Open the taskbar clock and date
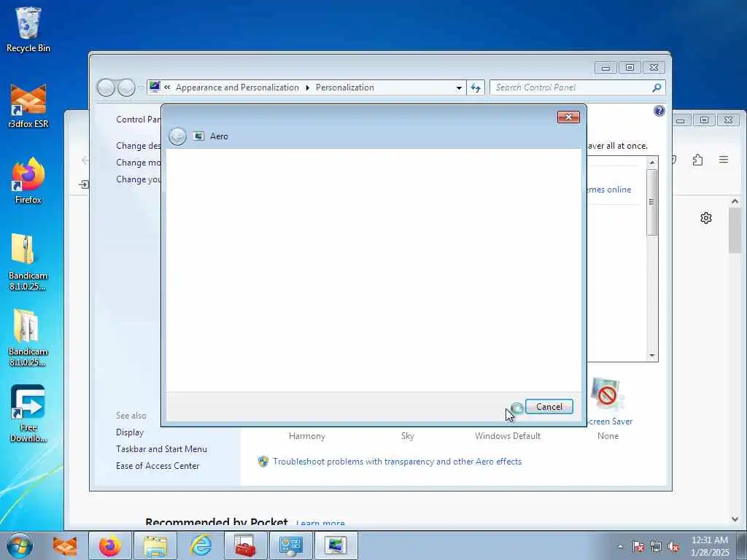 click(710, 546)
